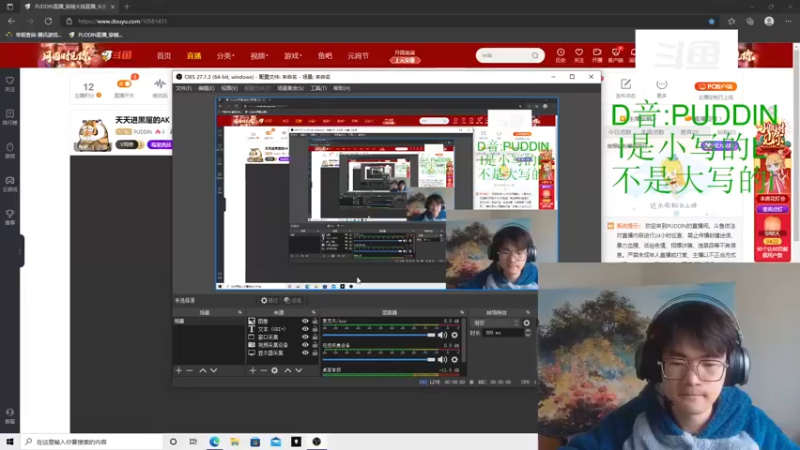800x450 pixels.
Task: Open OBS 视图(V) menu
Action: pos(229,88)
